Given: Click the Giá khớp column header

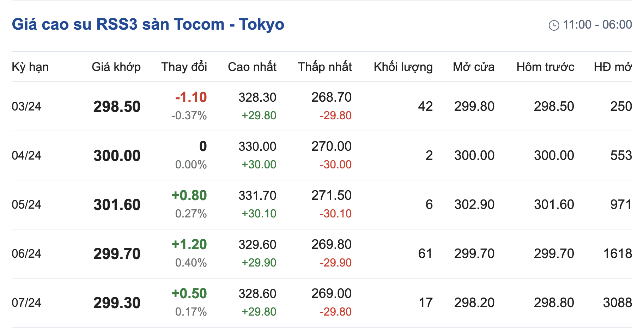Looking at the screenshot, I should tap(116, 67).
